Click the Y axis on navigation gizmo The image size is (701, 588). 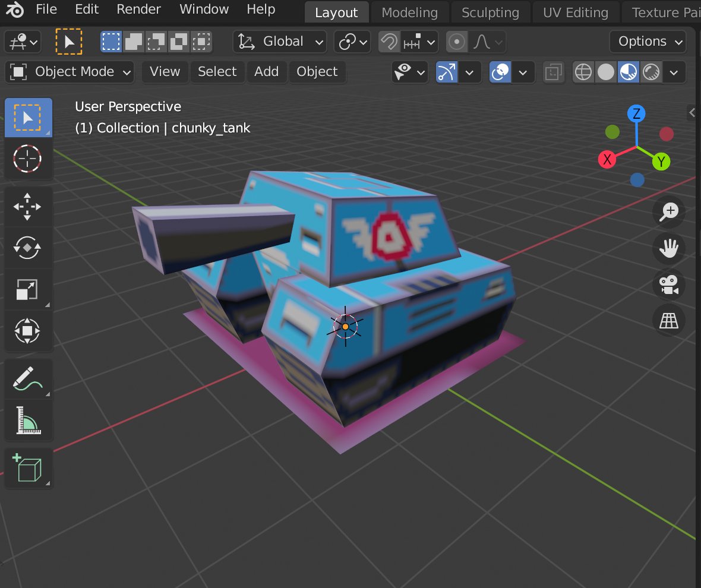661,162
